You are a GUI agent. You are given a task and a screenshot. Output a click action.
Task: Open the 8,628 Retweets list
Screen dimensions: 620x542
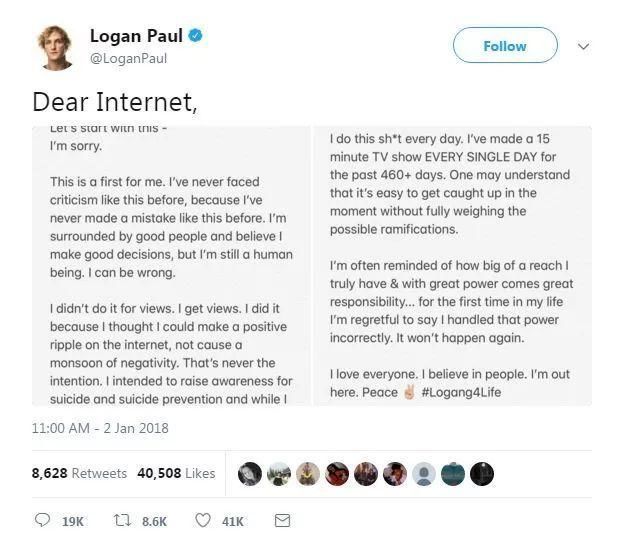coord(80,473)
